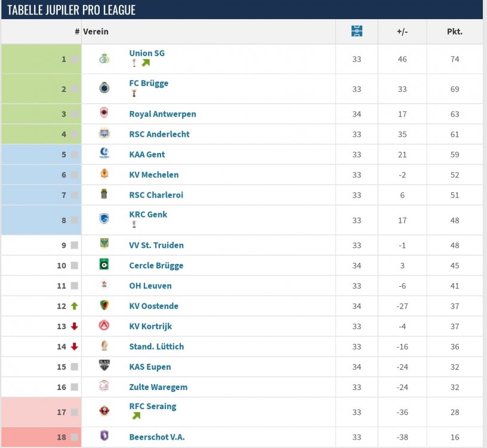Click the green up arrow beside rank 12
487x448 pixels.
[74, 306]
